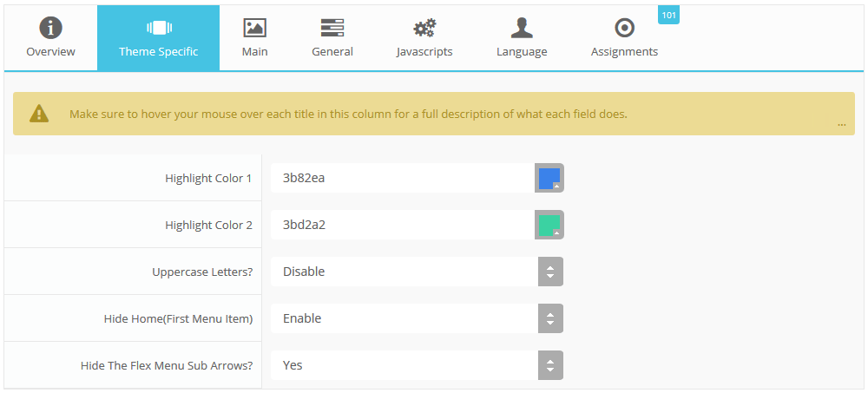Screen dimensions: 868x393
Task: Open the Overview tab
Action: tap(51, 38)
